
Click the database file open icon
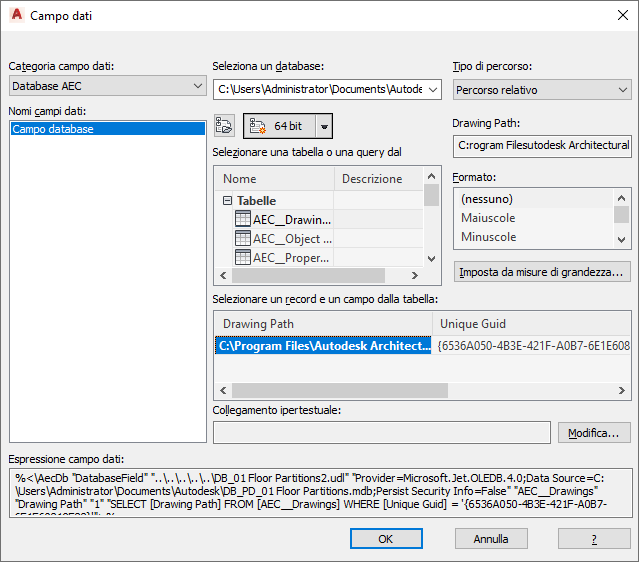(x=224, y=126)
